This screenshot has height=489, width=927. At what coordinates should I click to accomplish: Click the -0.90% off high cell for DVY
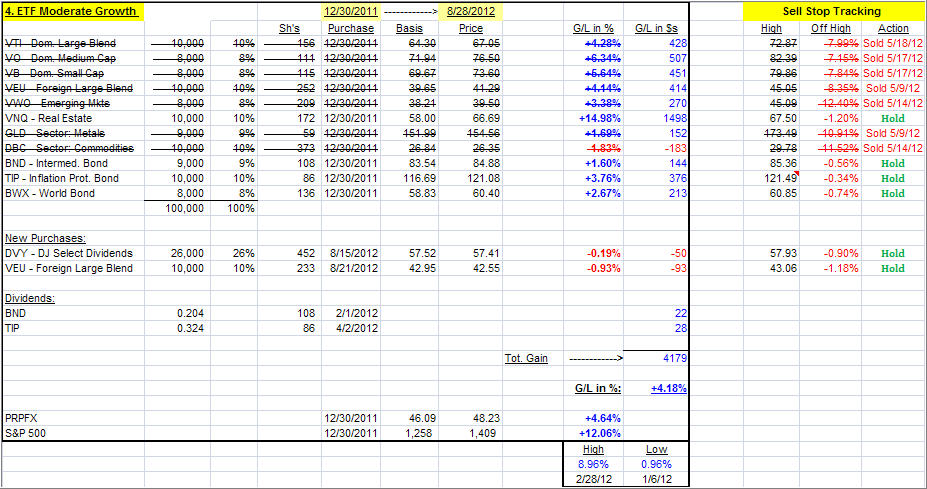click(831, 253)
